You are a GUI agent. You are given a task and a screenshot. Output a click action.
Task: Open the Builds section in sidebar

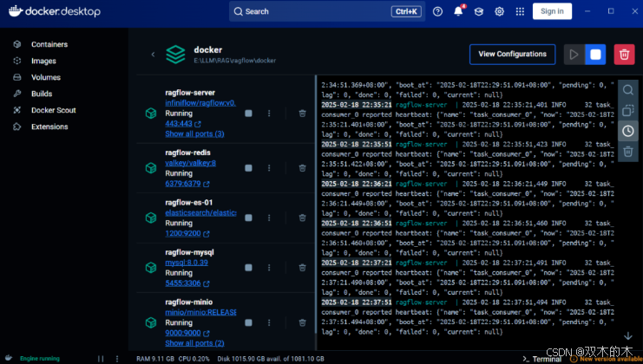click(x=42, y=94)
